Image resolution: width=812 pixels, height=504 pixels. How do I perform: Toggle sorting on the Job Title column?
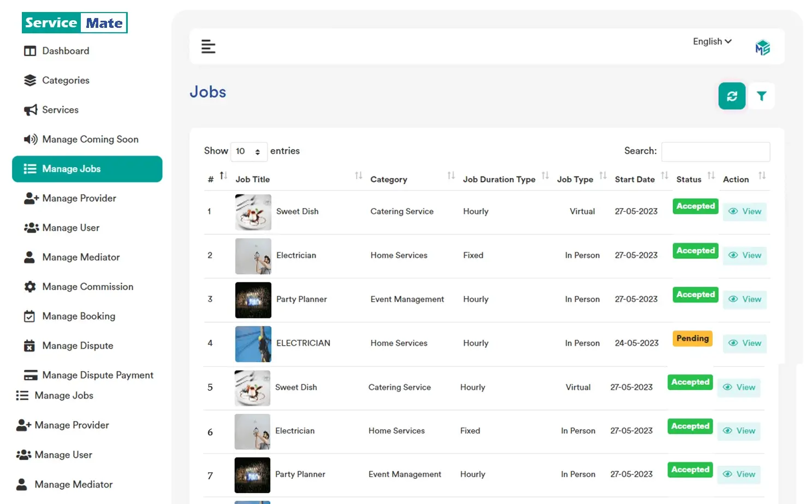(359, 176)
